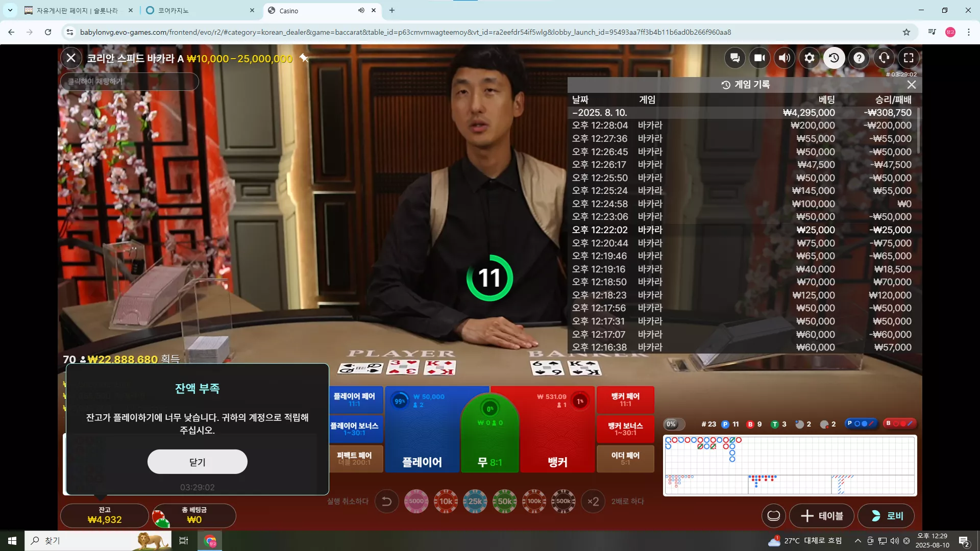Click the 닫기 button in balance dialog
980x551 pixels.
pos(198,462)
